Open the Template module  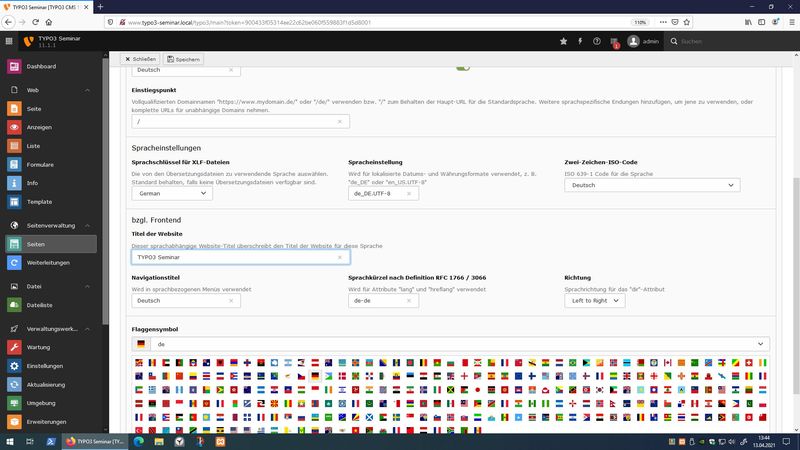coord(51,202)
